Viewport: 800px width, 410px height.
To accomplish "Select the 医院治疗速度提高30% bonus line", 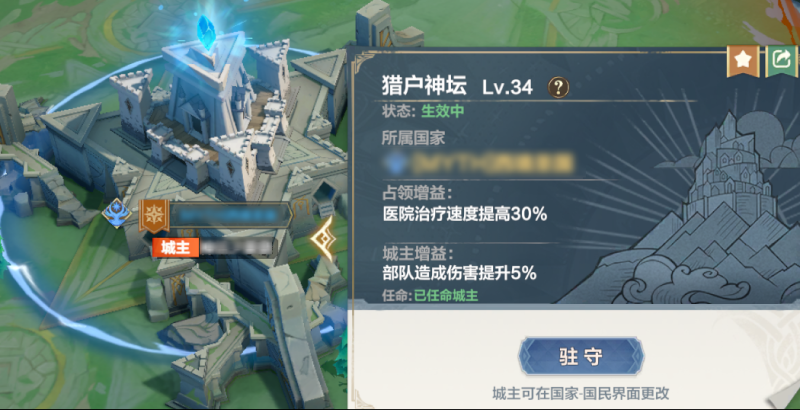I will click(465, 214).
